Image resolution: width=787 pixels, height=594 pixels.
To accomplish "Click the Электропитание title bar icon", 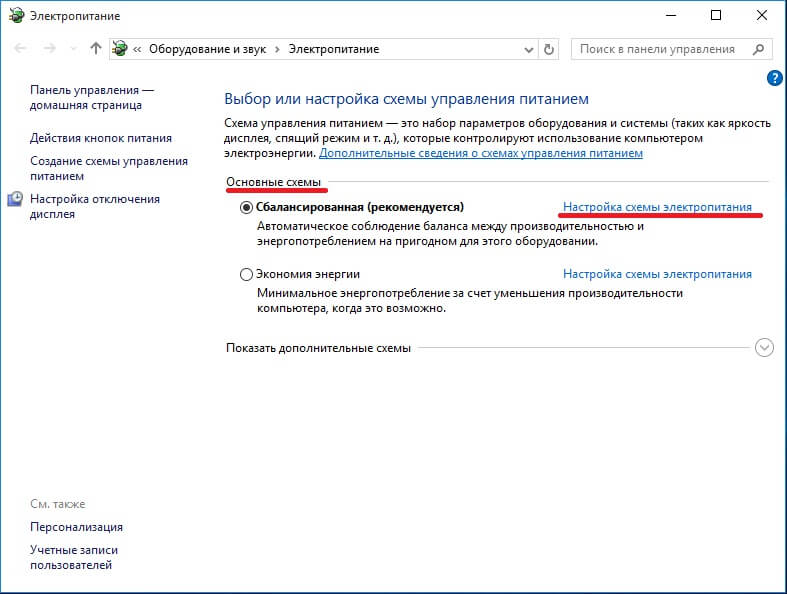I will (x=14, y=15).
